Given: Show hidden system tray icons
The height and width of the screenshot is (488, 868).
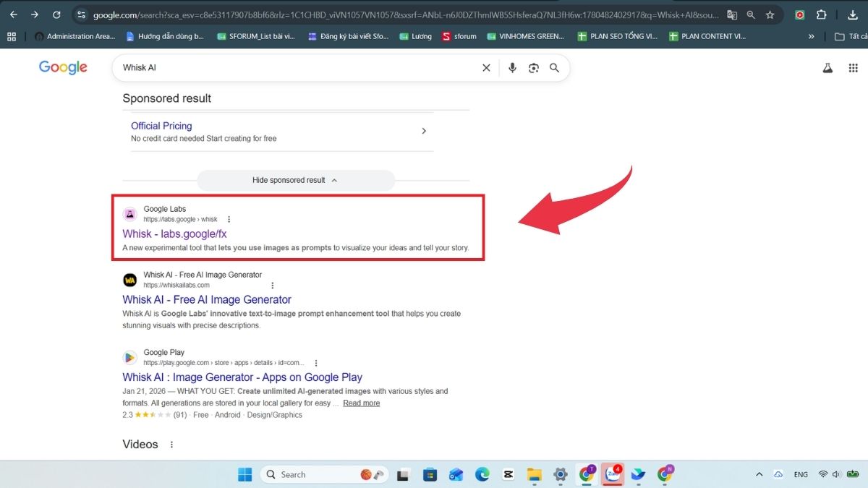Looking at the screenshot, I should [x=759, y=474].
